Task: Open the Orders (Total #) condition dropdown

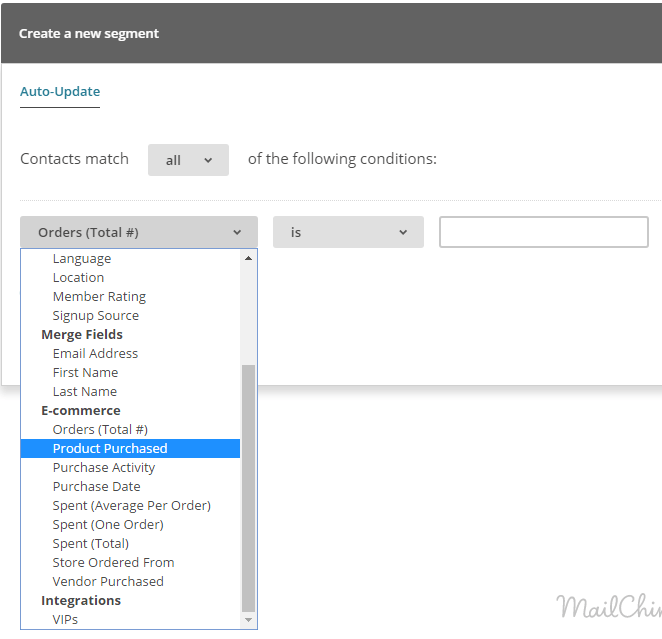Action: click(x=139, y=232)
